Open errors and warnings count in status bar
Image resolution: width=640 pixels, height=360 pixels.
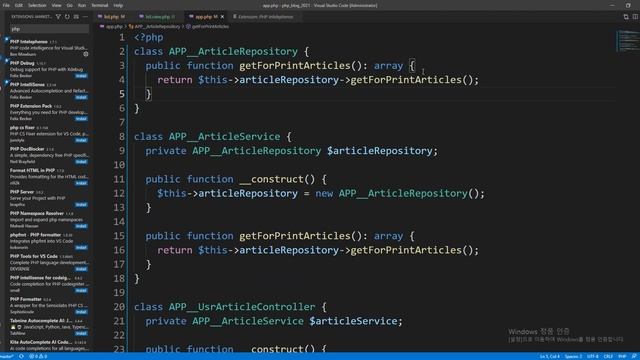(38, 356)
